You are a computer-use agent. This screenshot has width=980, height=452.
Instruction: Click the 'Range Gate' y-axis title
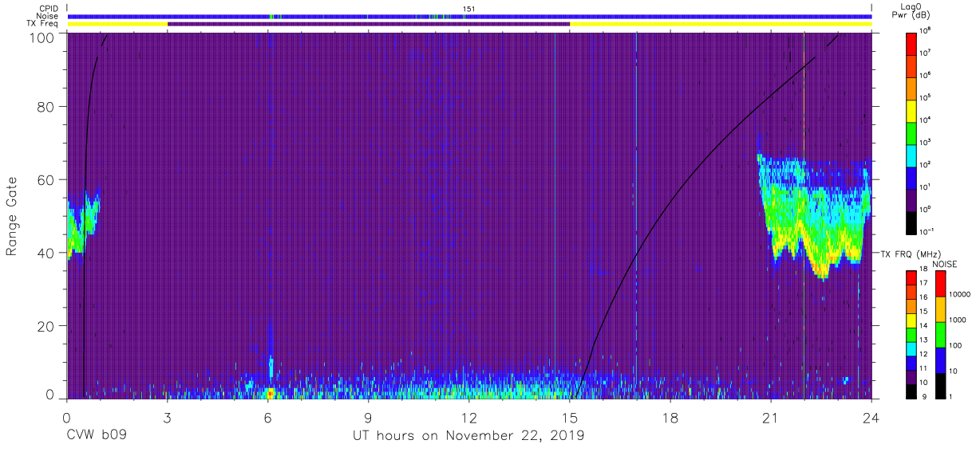[x=12, y=216]
